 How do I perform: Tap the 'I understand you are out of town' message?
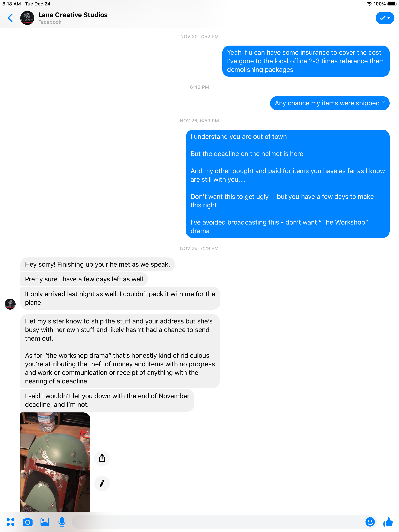click(288, 184)
